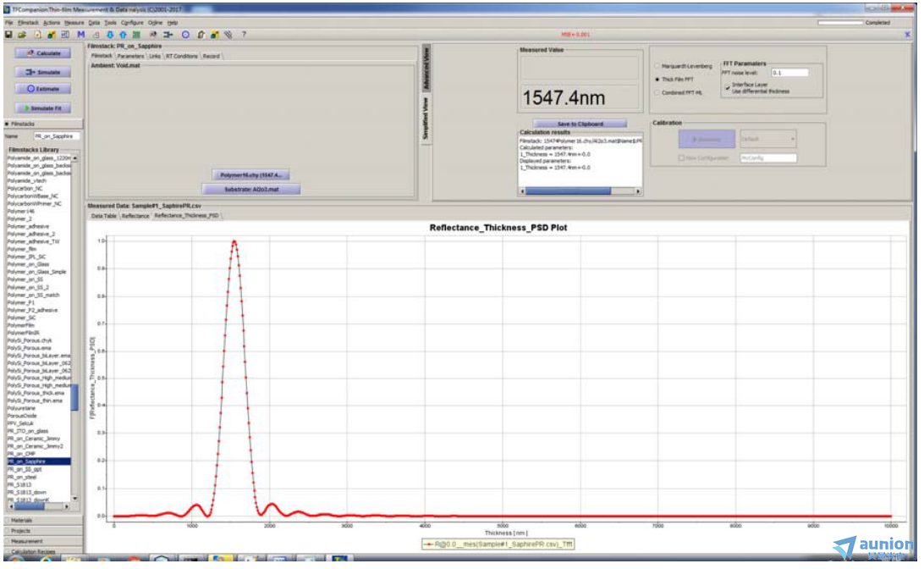This screenshot has width=924, height=569.
Task: Select Polyurethane in filmstacks library
Action: click(x=38, y=408)
